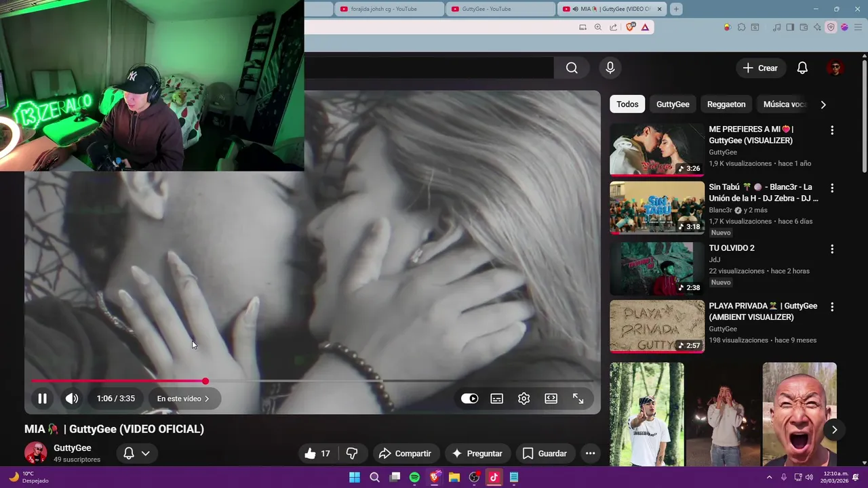Expand the 'En este video' chapters chip
The height and width of the screenshot is (488, 868).
coord(183,399)
